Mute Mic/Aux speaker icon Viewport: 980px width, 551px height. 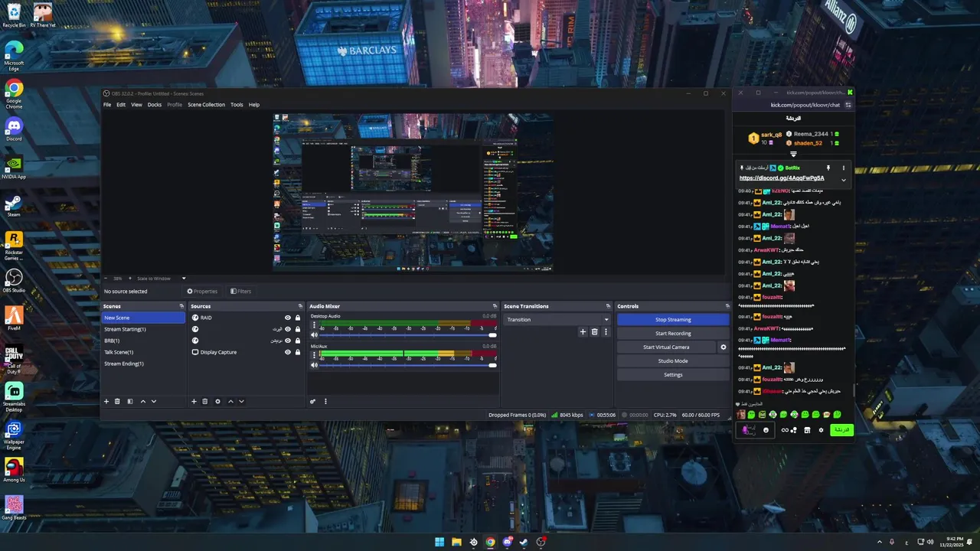(x=314, y=365)
